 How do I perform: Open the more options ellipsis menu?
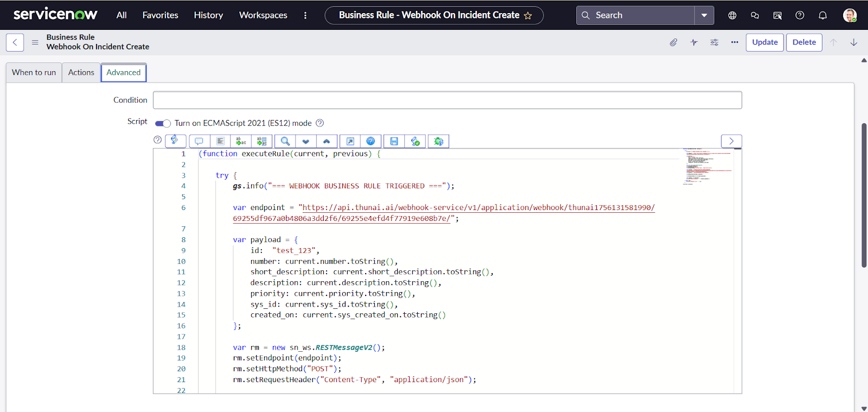point(735,42)
